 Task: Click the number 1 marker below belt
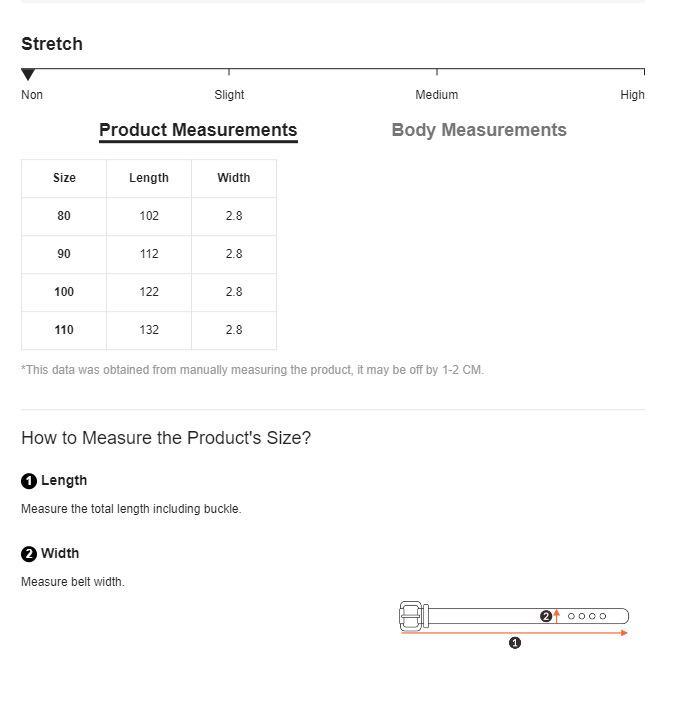point(515,643)
